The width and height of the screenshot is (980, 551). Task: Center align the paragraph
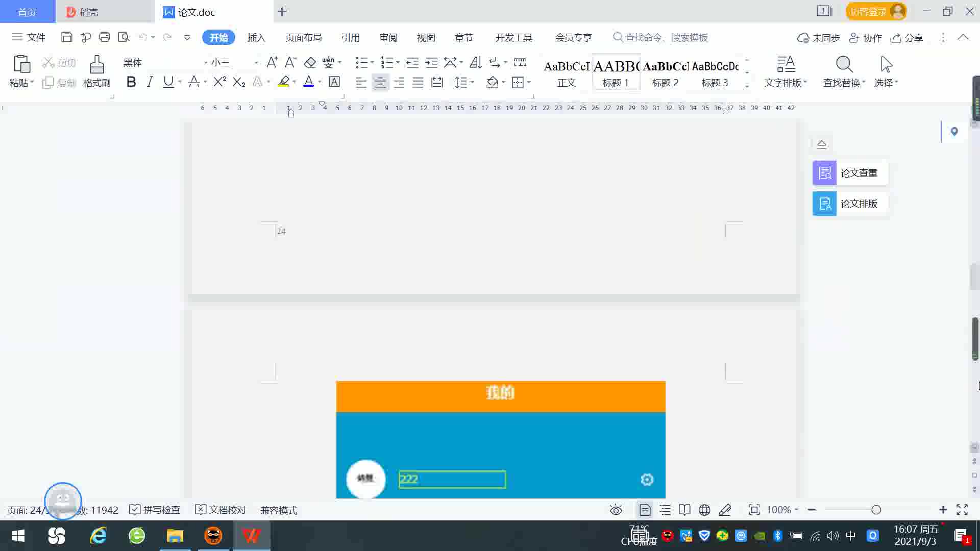click(x=380, y=83)
